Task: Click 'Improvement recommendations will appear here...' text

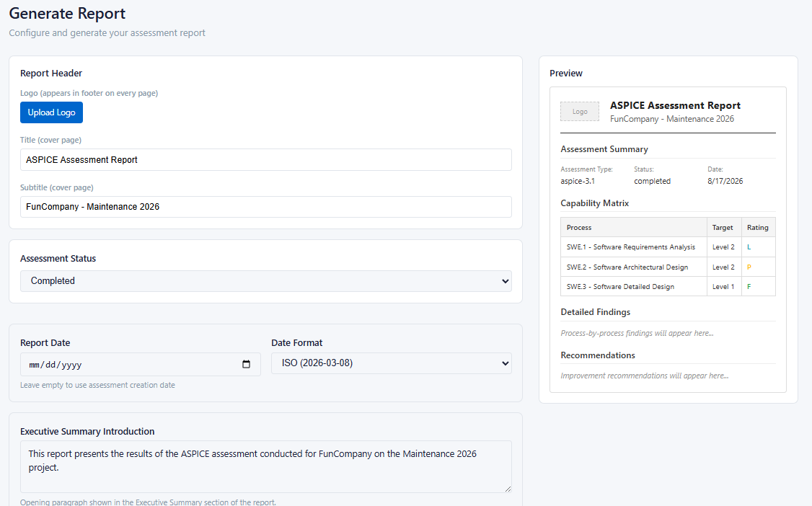Action: pos(644,376)
